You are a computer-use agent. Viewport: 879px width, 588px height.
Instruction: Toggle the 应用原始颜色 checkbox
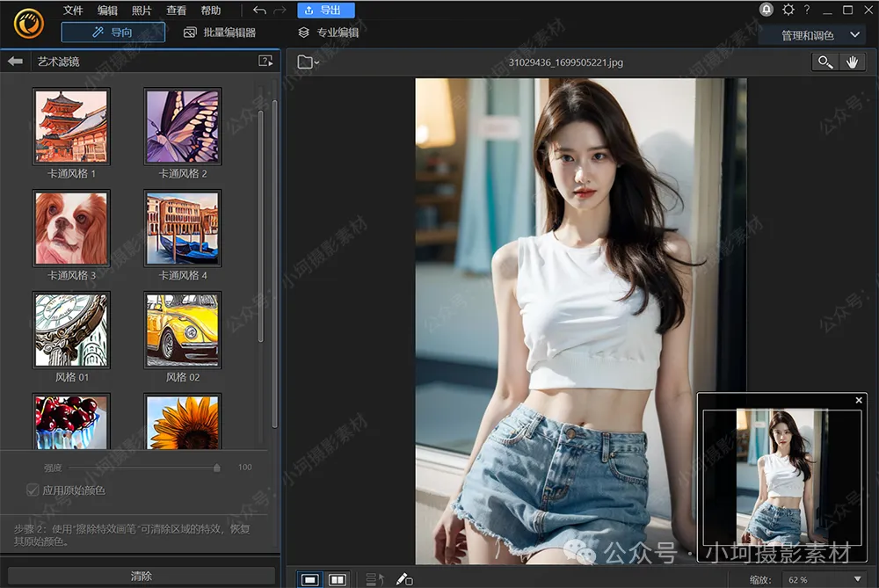tap(33, 490)
